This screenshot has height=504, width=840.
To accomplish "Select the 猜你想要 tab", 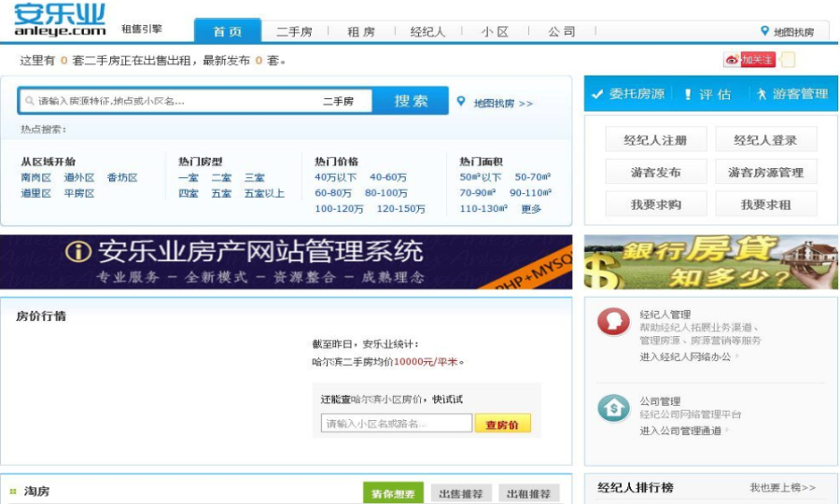I will pyautogui.click(x=393, y=494).
